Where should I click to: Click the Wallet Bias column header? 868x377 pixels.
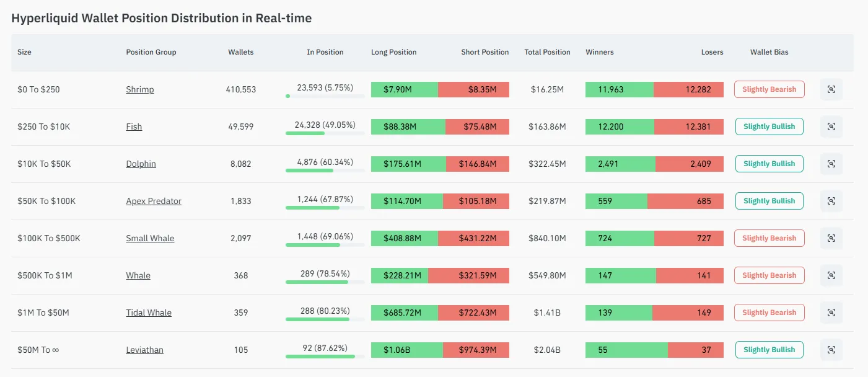(x=769, y=52)
